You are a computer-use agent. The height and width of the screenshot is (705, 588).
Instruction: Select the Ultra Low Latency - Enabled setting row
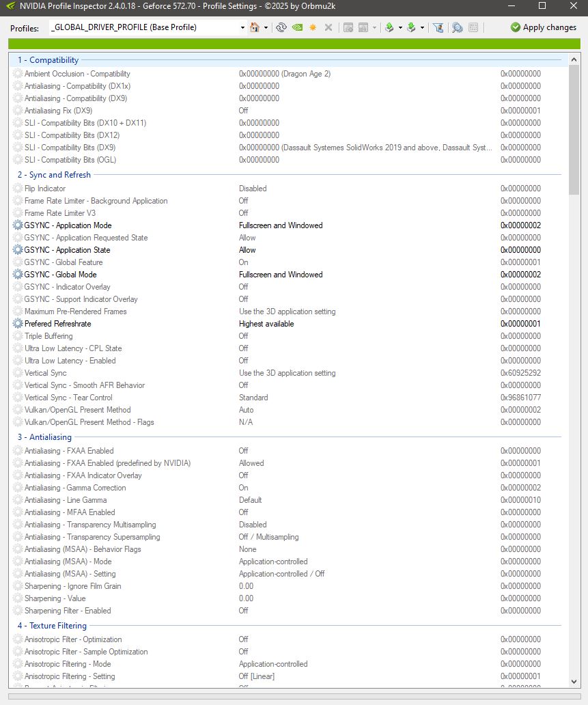pyautogui.click(x=288, y=361)
